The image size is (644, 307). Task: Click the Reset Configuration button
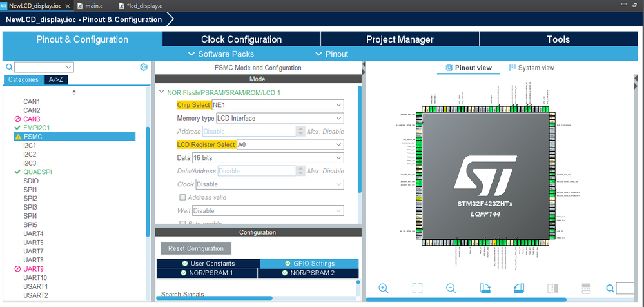pos(195,248)
